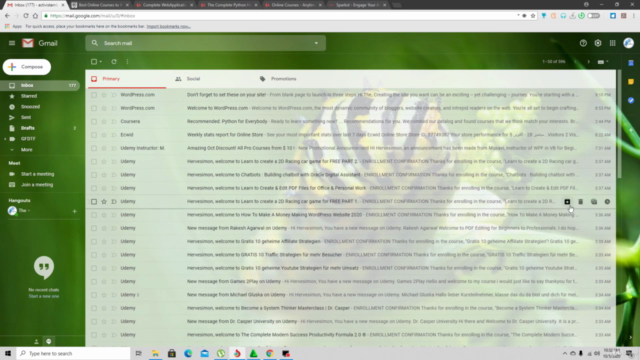Show search options dropdown in search bar
The height and width of the screenshot is (360, 640).
pos(316,43)
